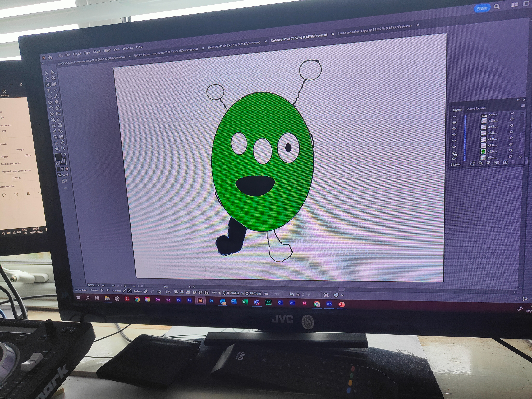Toggle visibility of the bottom layer row
532x399 pixels.
click(x=454, y=159)
